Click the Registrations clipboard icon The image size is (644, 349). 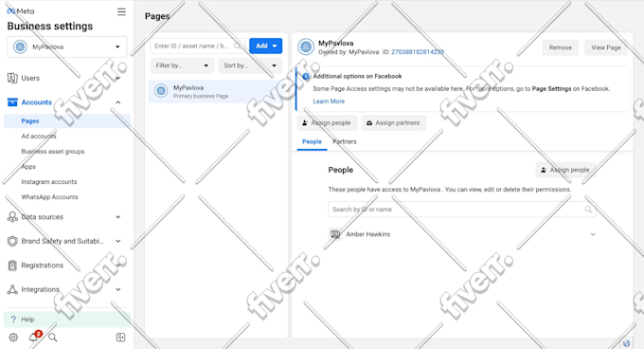(12, 266)
